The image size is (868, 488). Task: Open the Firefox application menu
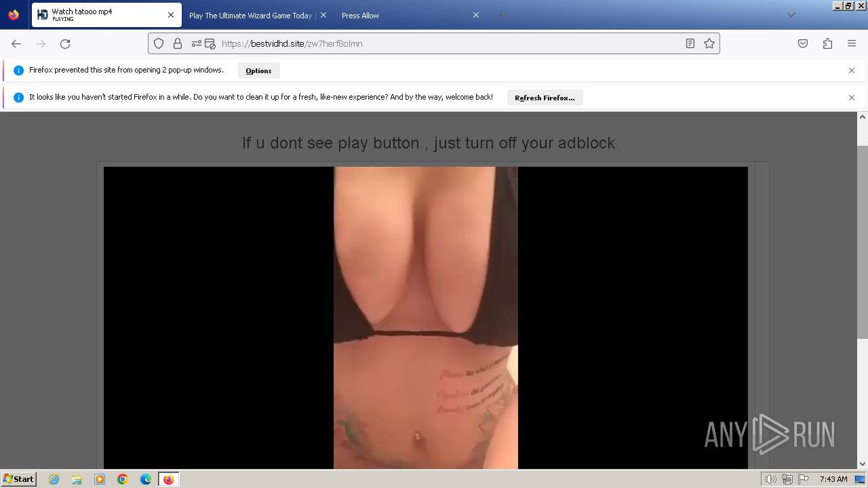click(x=852, y=43)
